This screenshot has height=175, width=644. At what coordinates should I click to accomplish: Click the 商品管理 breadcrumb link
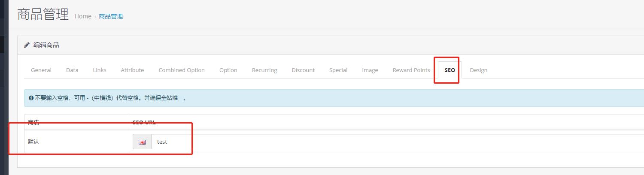tap(111, 16)
